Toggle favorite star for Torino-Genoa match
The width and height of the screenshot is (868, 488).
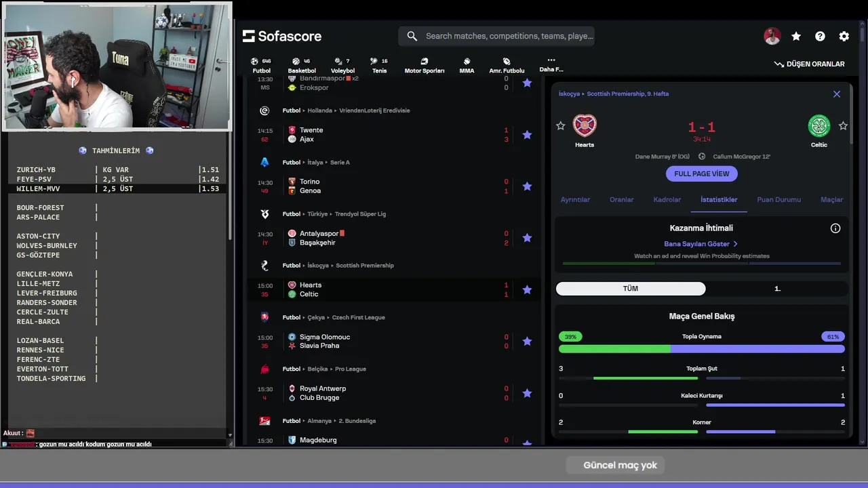coord(527,186)
